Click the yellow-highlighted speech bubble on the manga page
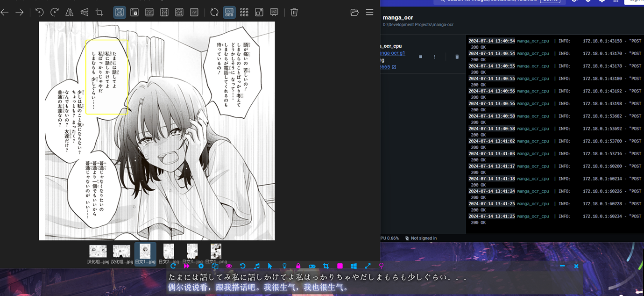Screen dimensions: 644x296 pos(107,77)
